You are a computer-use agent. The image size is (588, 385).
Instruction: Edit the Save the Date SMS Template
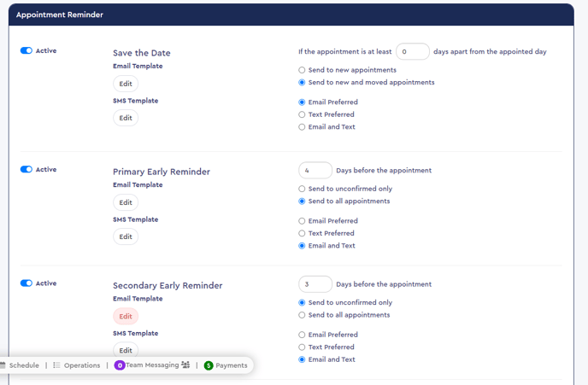coord(126,118)
